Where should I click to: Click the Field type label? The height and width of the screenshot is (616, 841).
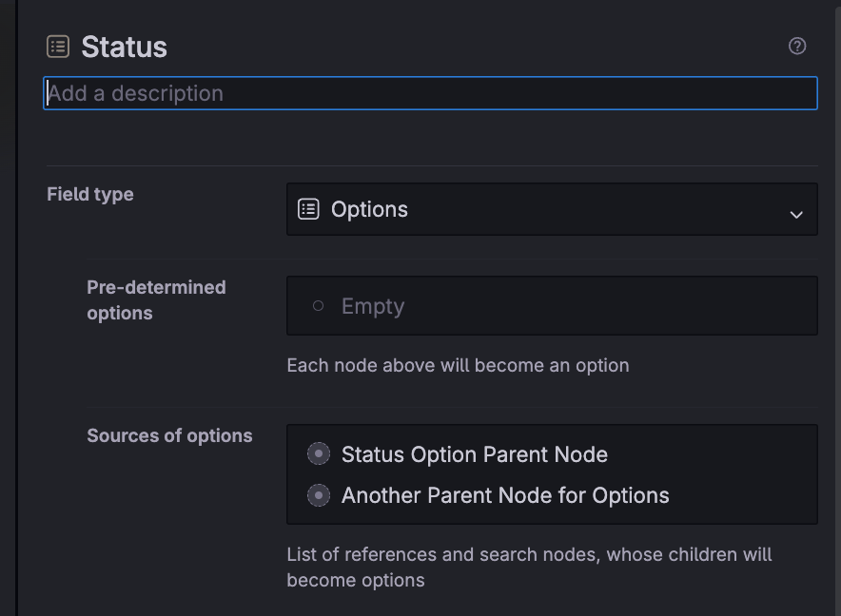coord(89,194)
